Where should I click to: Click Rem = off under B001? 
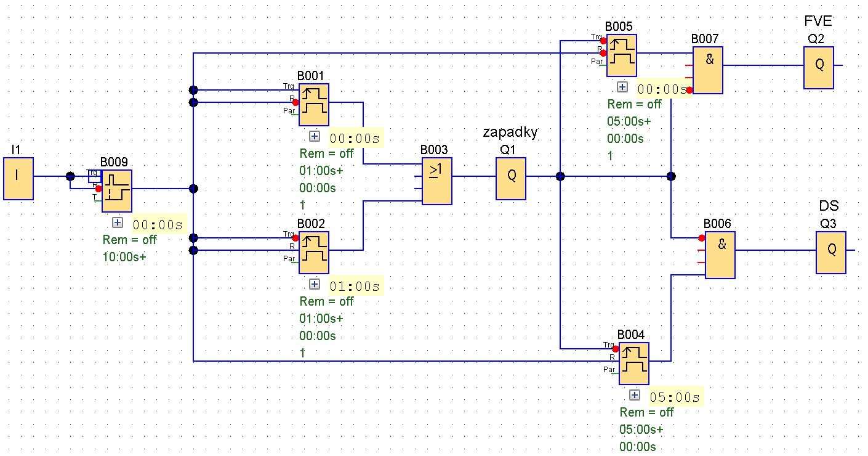[x=327, y=153]
